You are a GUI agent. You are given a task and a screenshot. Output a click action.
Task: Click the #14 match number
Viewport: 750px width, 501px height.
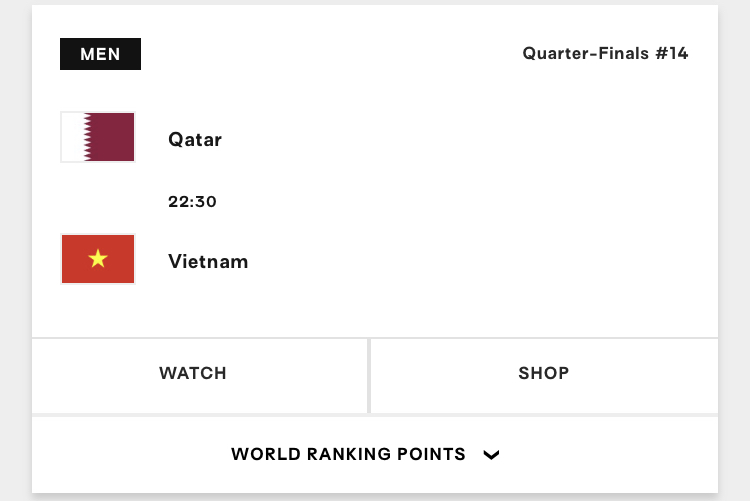671,54
